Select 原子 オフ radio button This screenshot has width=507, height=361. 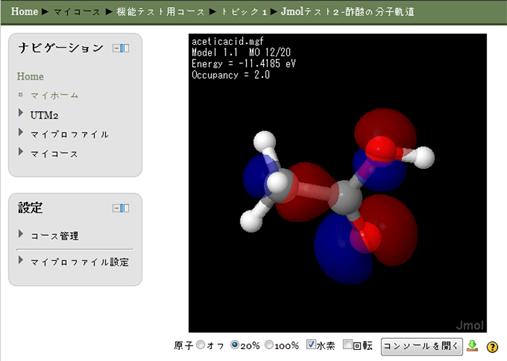tap(200, 345)
